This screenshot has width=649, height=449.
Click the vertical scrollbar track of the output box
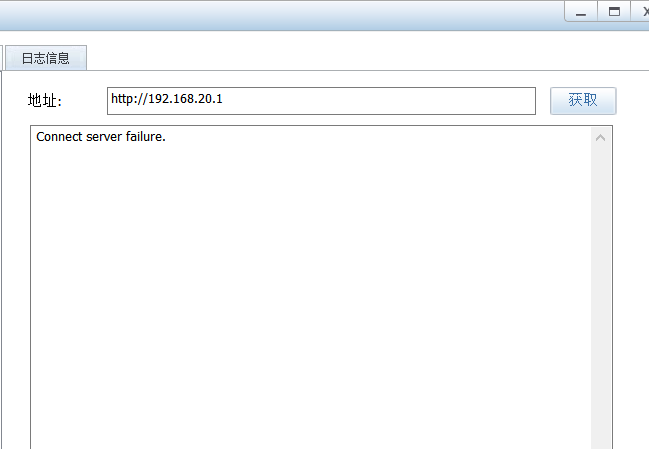[601, 290]
